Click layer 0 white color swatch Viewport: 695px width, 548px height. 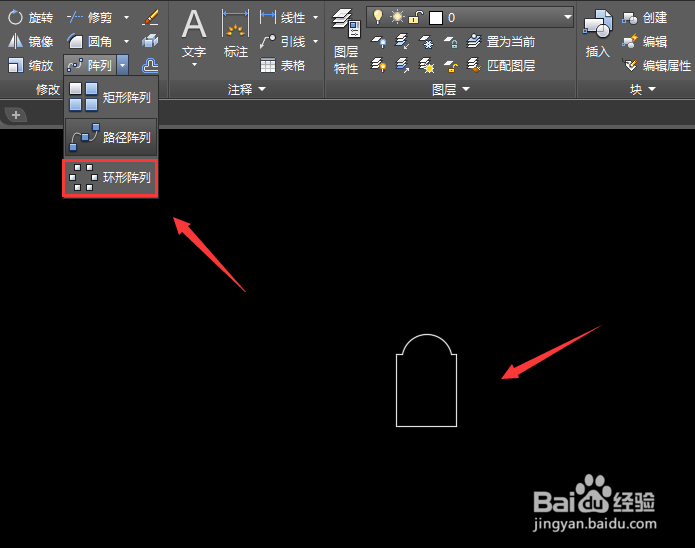point(436,18)
